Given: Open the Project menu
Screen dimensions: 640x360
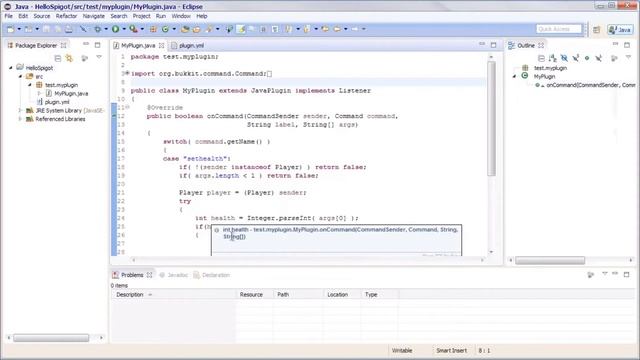Looking at the screenshot, I should [x=142, y=16].
